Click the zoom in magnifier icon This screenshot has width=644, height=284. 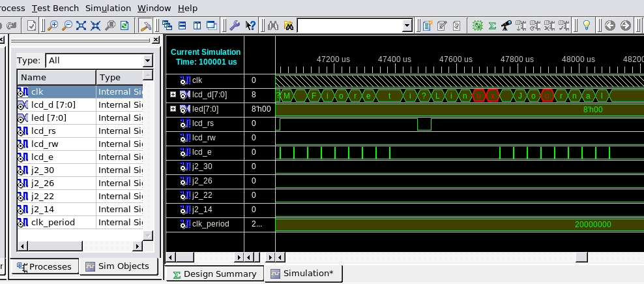(x=52, y=26)
